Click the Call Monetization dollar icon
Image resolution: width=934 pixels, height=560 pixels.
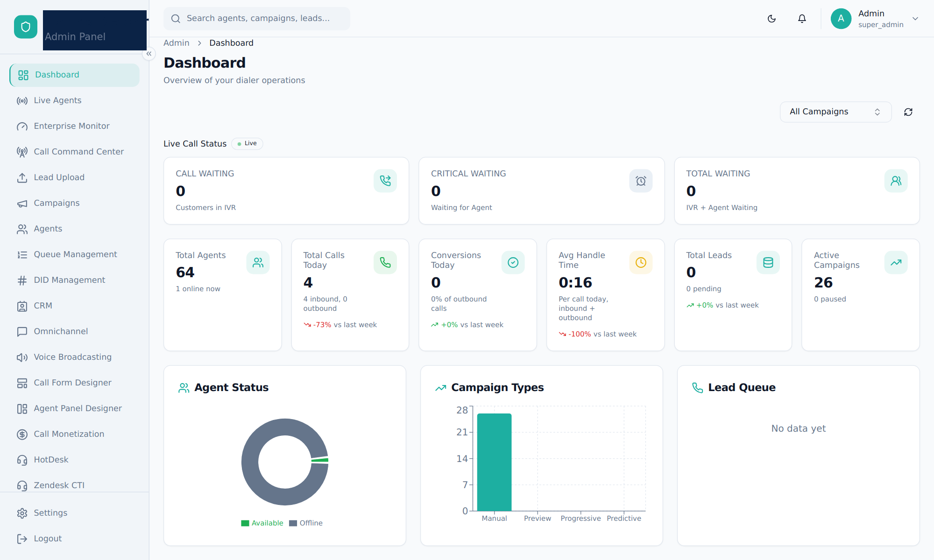(x=22, y=434)
